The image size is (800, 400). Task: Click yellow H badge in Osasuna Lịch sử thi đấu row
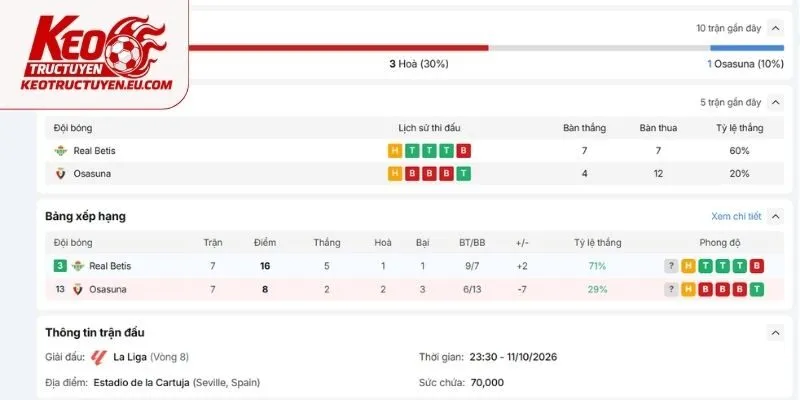(x=395, y=173)
